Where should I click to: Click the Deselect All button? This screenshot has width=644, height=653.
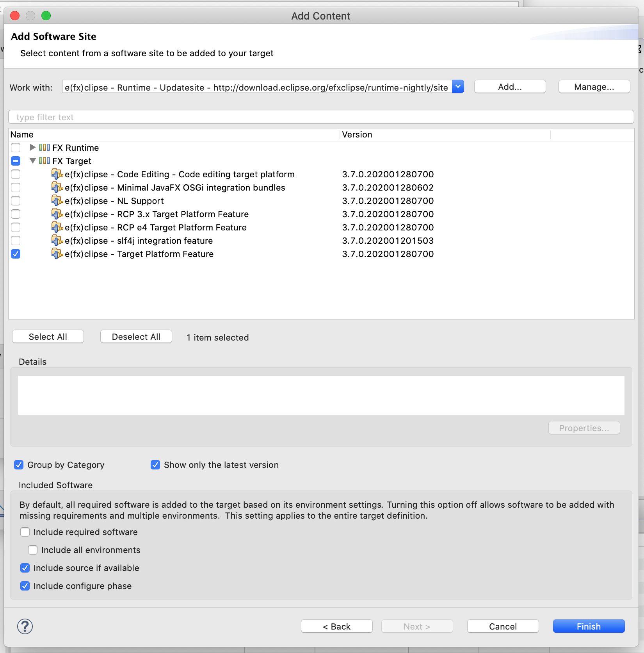tap(136, 337)
